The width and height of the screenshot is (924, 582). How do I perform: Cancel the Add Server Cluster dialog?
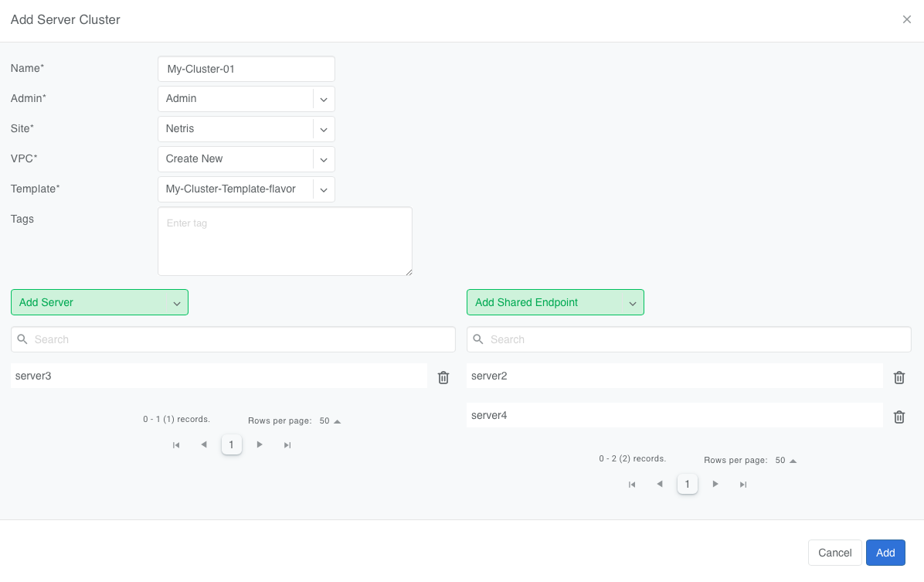834,553
